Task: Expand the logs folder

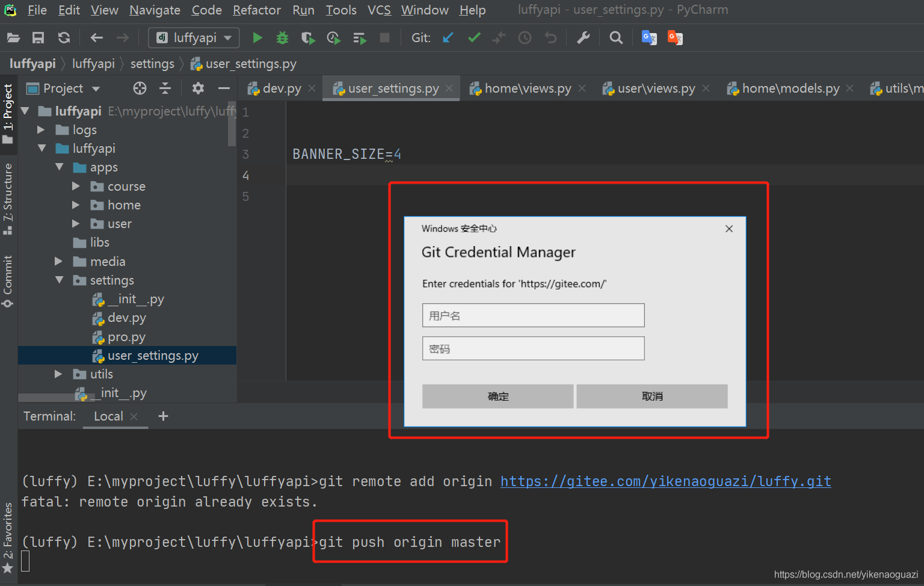Action: pyautogui.click(x=41, y=130)
